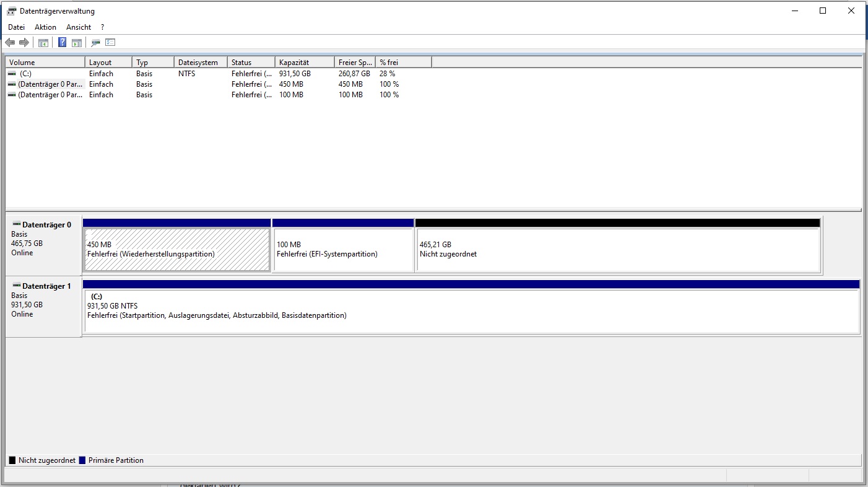Click the black Nicht zugeordnet legend swatch
Image resolution: width=868 pixels, height=487 pixels.
[12, 460]
